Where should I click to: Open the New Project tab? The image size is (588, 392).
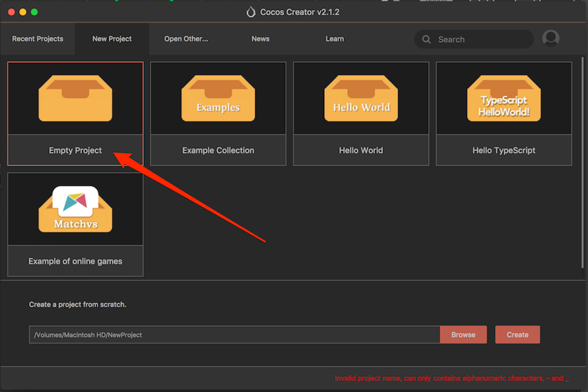coord(112,39)
